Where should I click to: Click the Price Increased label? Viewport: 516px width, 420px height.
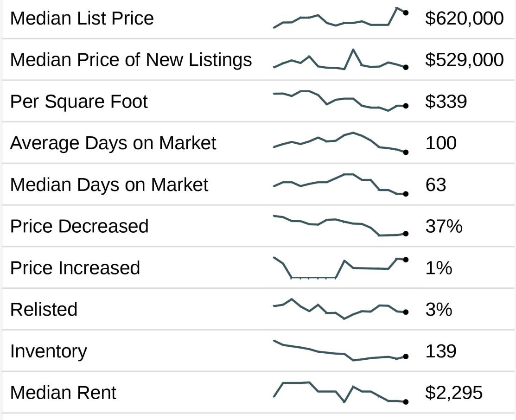pos(75,268)
